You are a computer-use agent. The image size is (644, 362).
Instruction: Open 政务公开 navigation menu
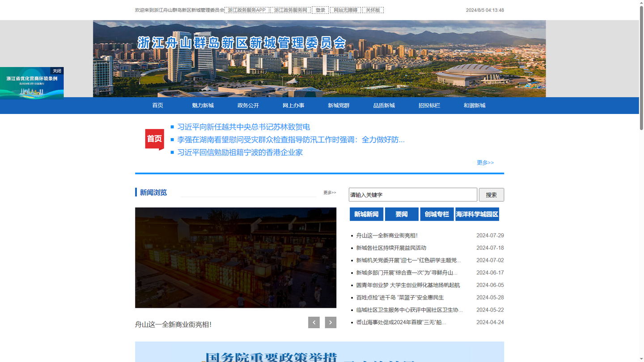248,105
